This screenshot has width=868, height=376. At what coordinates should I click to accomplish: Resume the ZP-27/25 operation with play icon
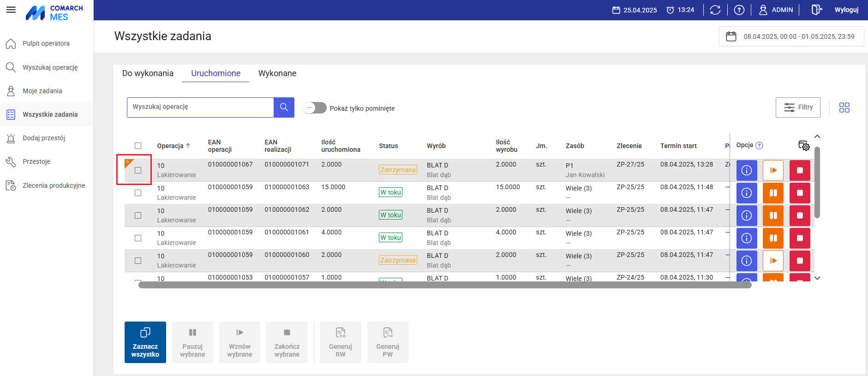pyautogui.click(x=773, y=170)
